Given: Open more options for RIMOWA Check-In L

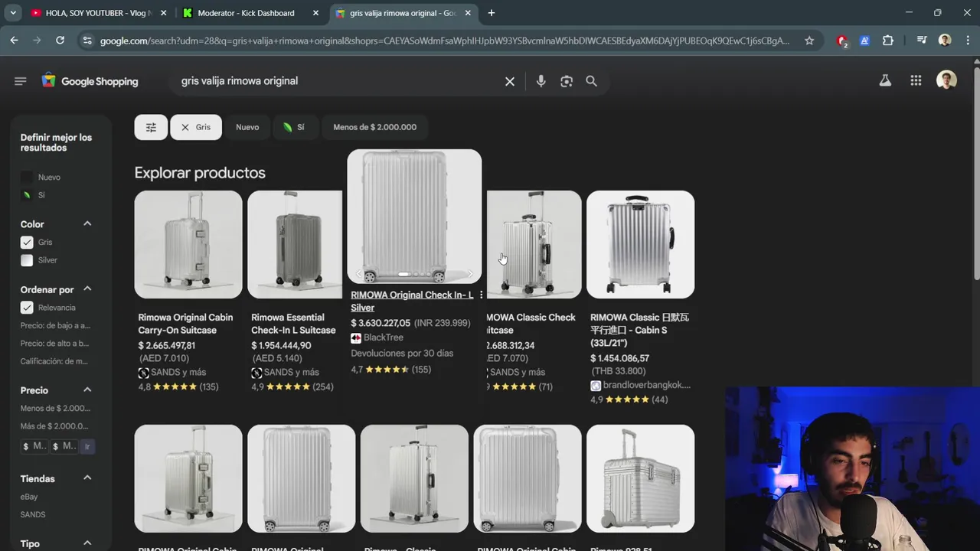Looking at the screenshot, I should point(481,295).
